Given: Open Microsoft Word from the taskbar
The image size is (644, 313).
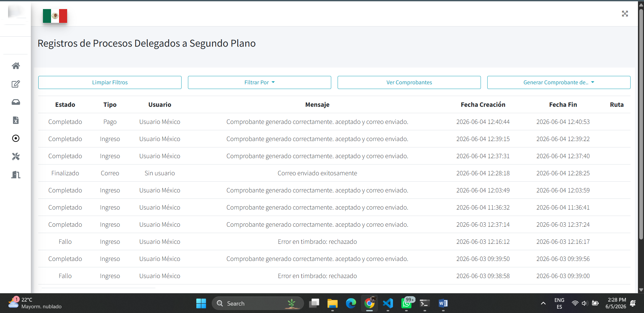Looking at the screenshot, I should click(x=443, y=303).
